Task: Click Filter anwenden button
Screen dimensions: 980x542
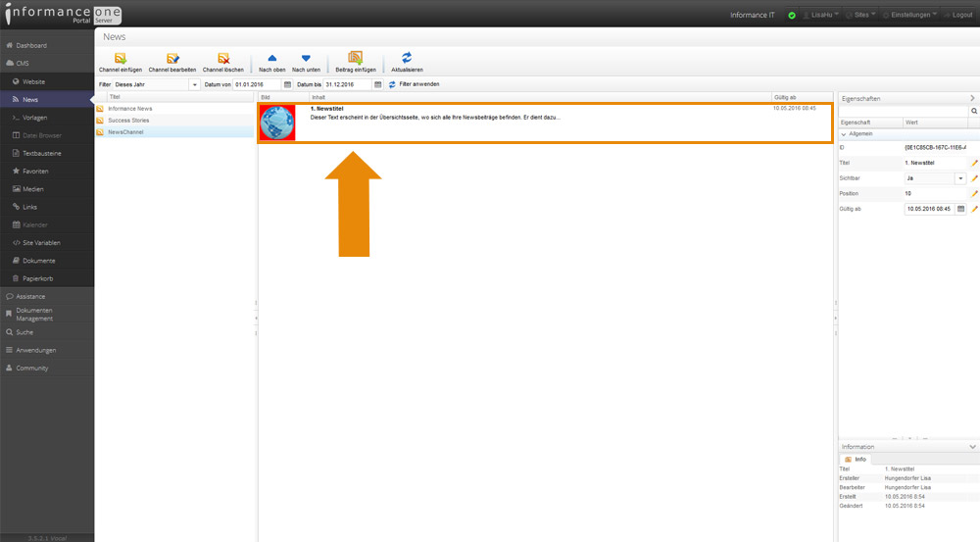Action: [x=415, y=84]
